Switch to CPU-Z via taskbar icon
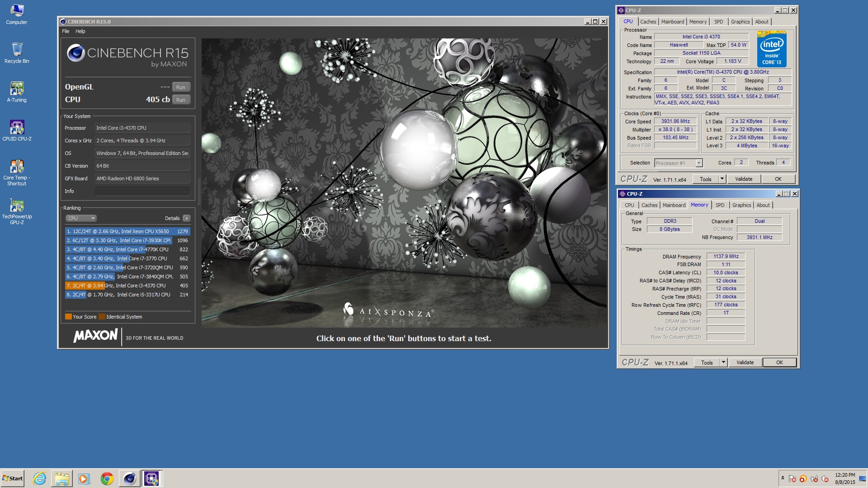Image resolution: width=868 pixels, height=488 pixels. tap(151, 479)
